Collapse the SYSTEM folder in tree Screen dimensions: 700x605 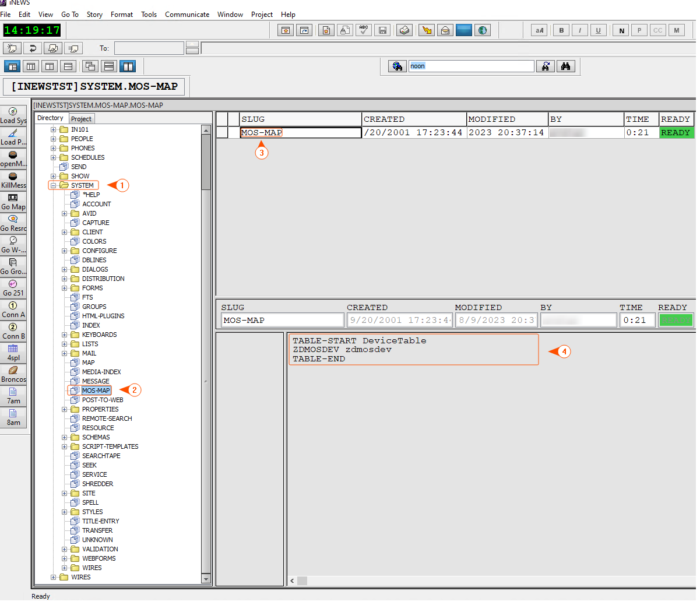click(x=53, y=185)
